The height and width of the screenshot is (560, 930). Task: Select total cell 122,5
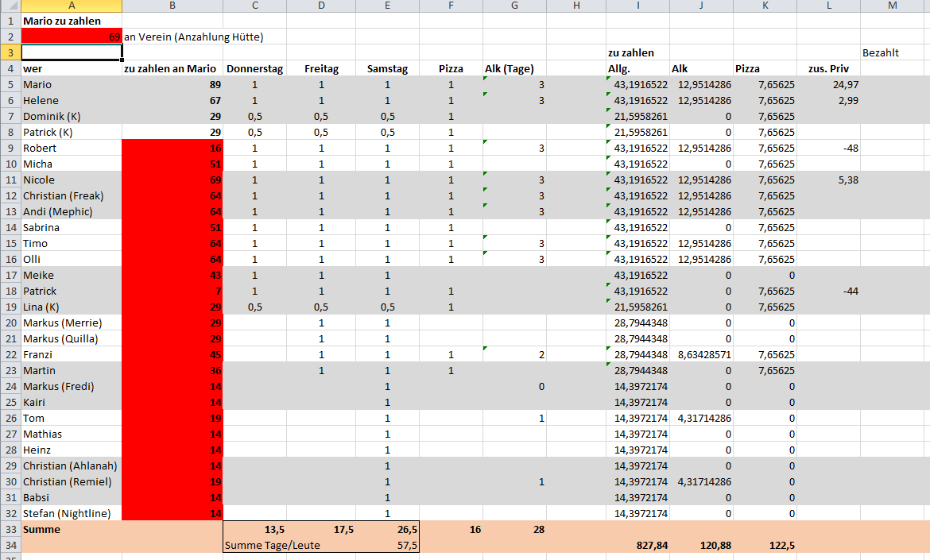coord(765,545)
